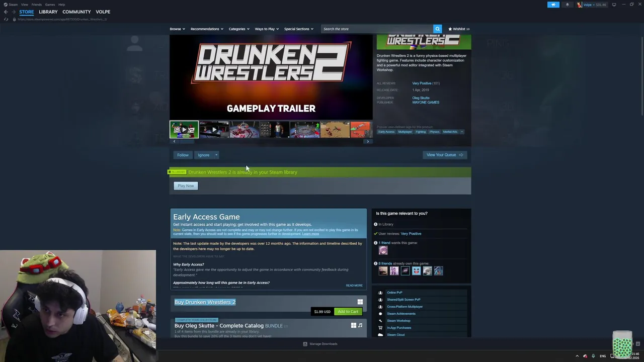This screenshot has height=362, width=644.
Task: Click Manage Downloads icon in bottom bar
Action: (305, 344)
